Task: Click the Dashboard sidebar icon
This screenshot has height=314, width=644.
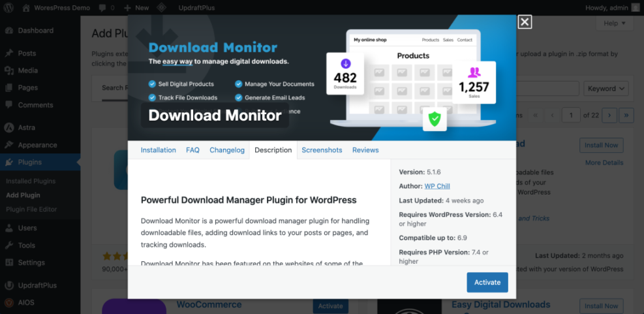Action: 9,31
